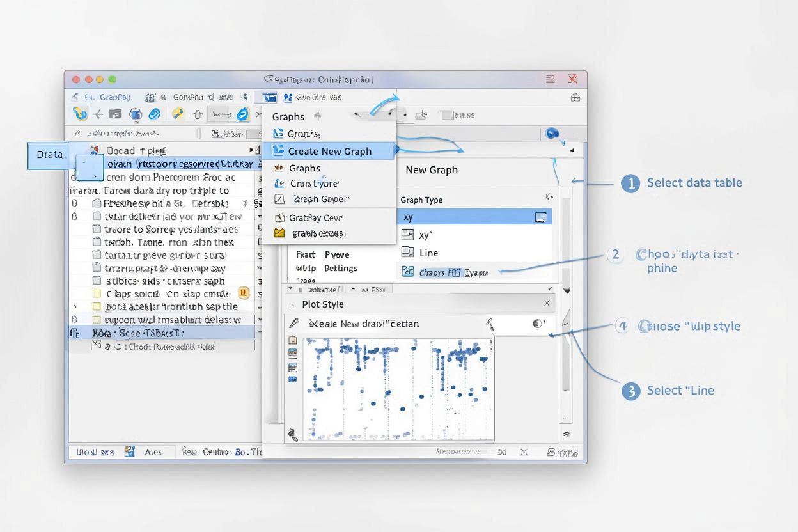798x532 pixels.
Task: Click the globe icon in the toolbar
Action: point(135,114)
